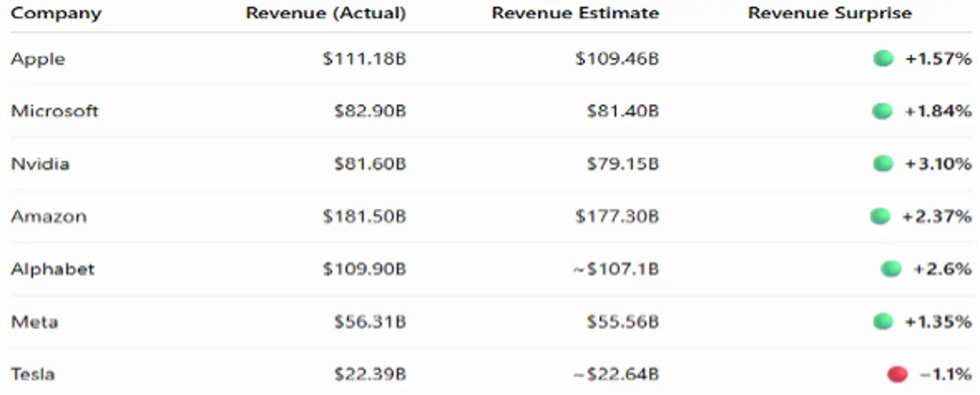
Task: Select Tesla's -1.1% surprise value
Action: click(946, 375)
